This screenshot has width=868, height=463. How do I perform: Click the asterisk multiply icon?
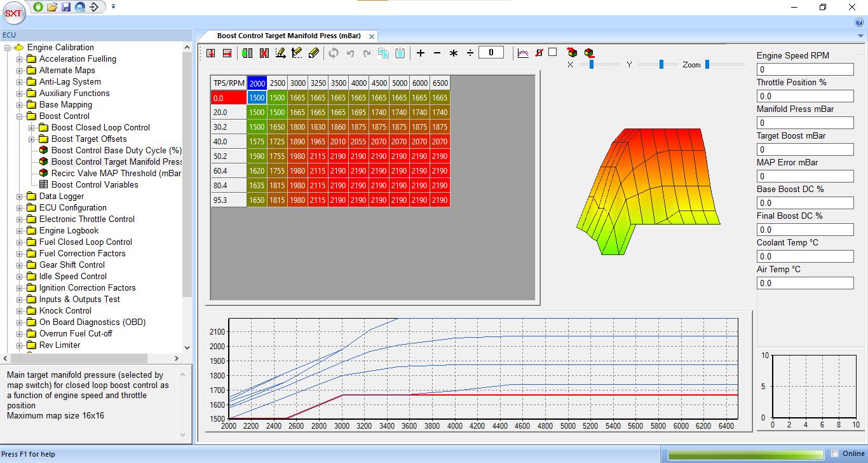coord(454,53)
